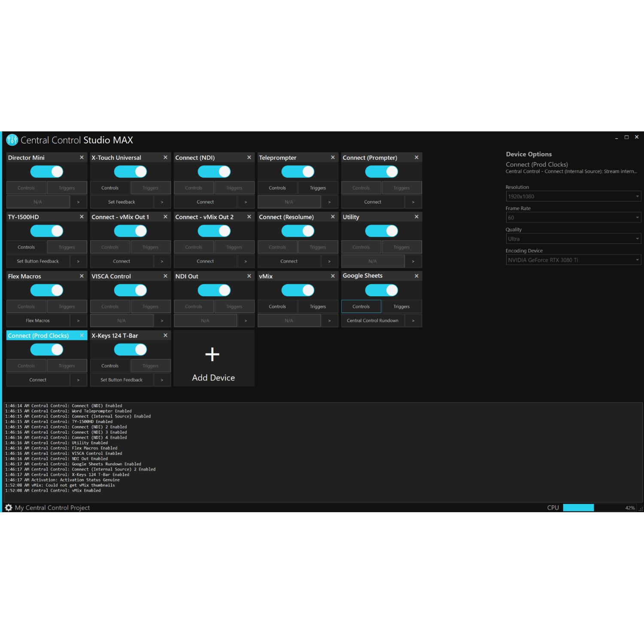Remove the vMix device
Screen dimensions: 644x644
pyautogui.click(x=333, y=276)
